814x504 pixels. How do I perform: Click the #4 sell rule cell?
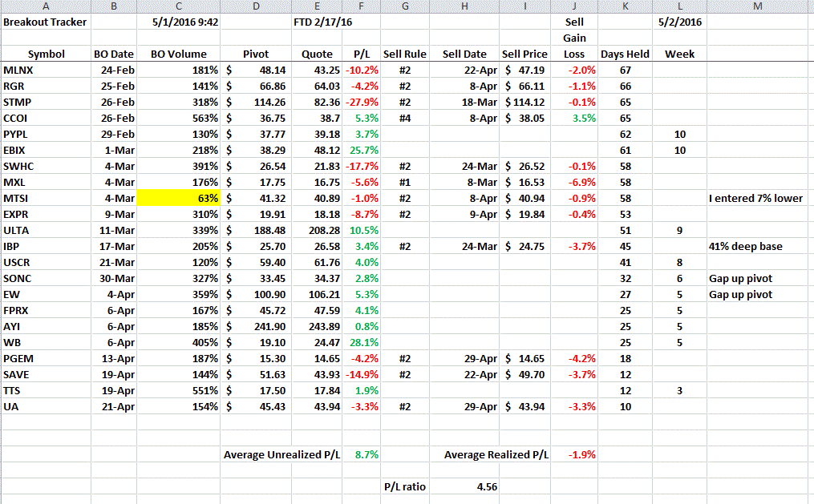click(405, 119)
